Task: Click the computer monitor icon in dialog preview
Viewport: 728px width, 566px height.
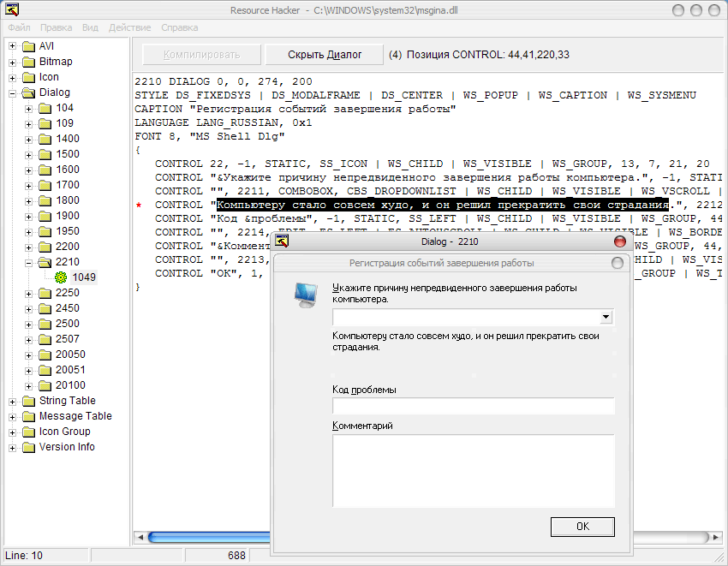Action: pyautogui.click(x=306, y=295)
